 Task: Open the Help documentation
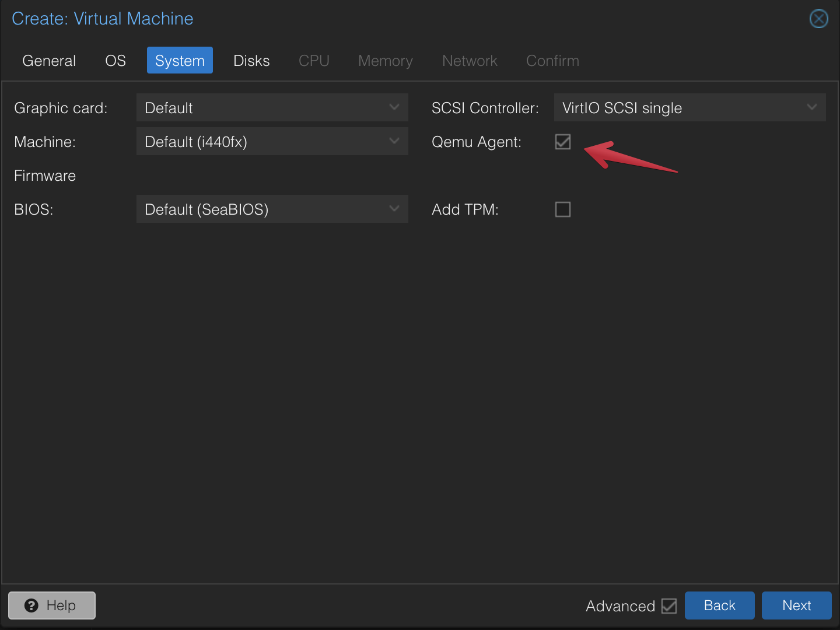(x=51, y=605)
